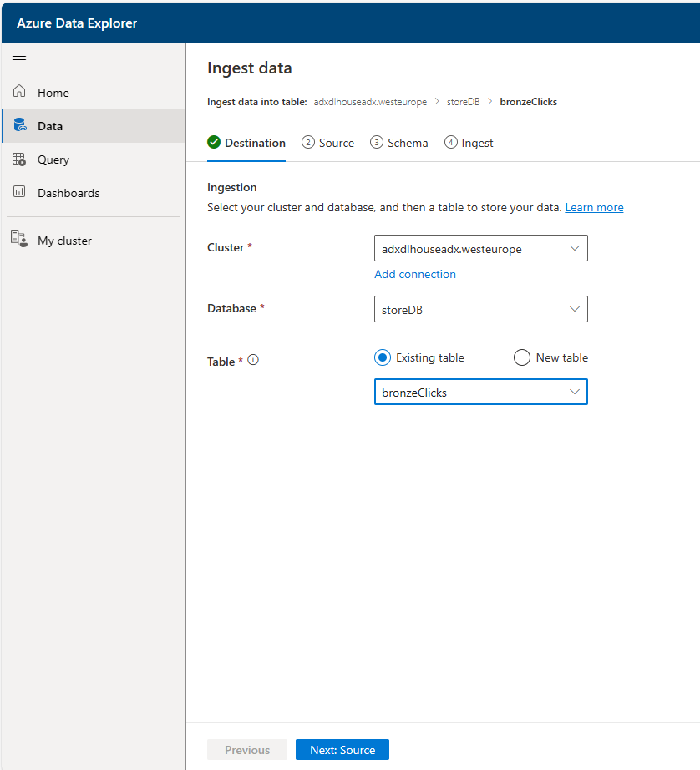Click storeDB in the breadcrumb

[464, 102]
